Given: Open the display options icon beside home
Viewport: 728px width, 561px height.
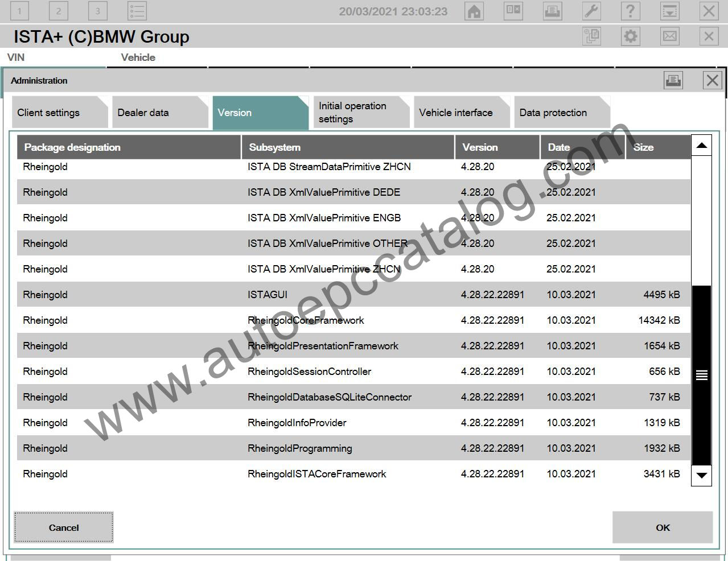Looking at the screenshot, I should pyautogui.click(x=513, y=11).
